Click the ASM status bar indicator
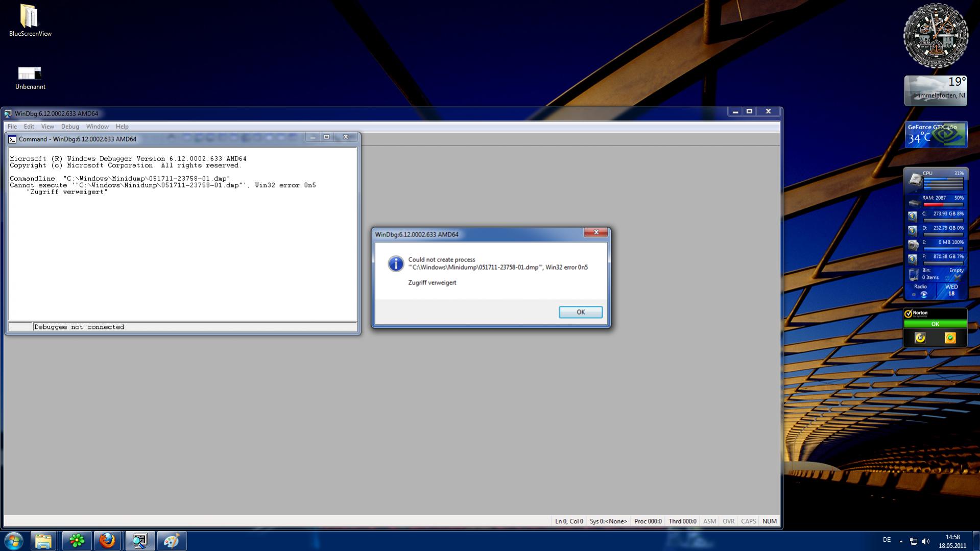 [709, 521]
